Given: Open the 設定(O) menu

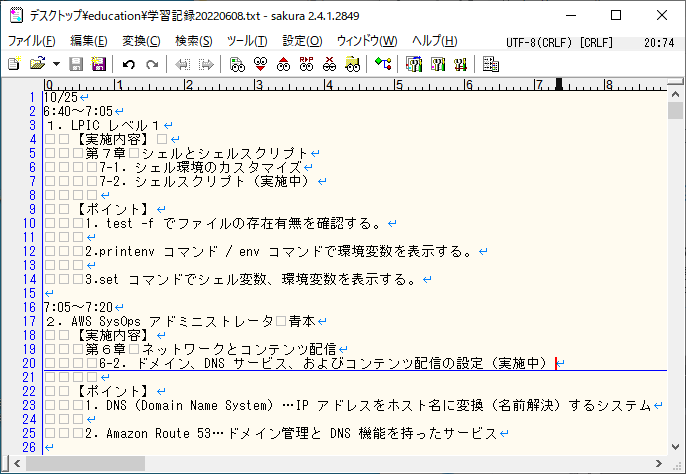Looking at the screenshot, I should click(x=302, y=41).
